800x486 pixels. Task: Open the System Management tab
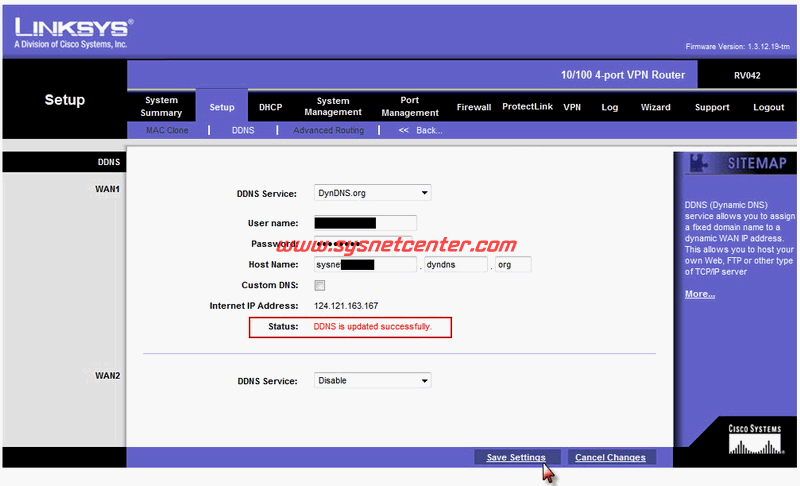(x=333, y=107)
